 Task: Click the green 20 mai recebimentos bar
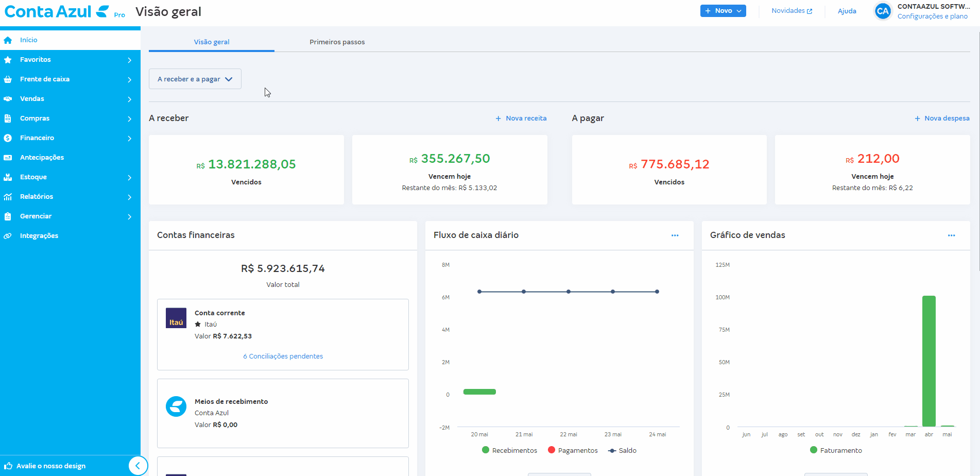click(479, 392)
